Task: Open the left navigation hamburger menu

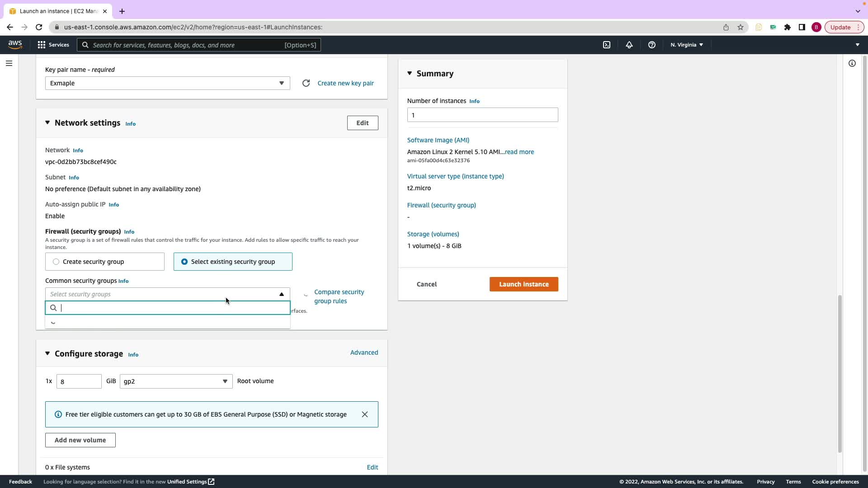Action: (x=9, y=63)
